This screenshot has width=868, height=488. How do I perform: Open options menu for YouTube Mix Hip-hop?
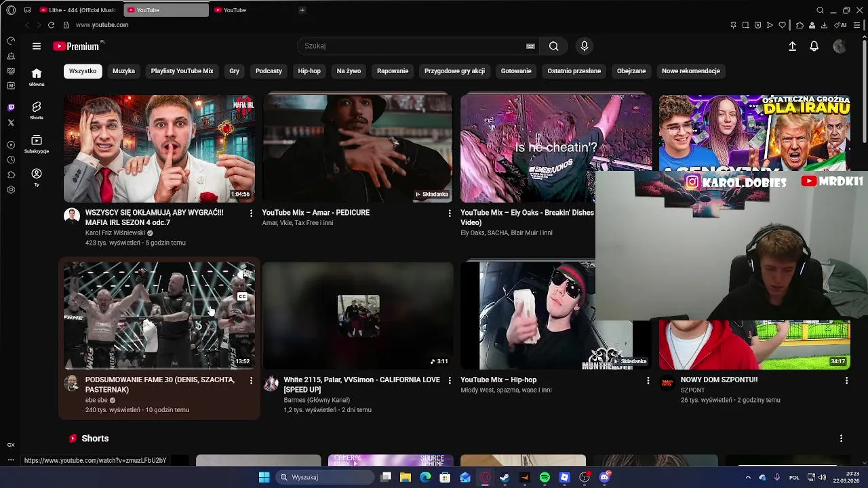coord(648,381)
